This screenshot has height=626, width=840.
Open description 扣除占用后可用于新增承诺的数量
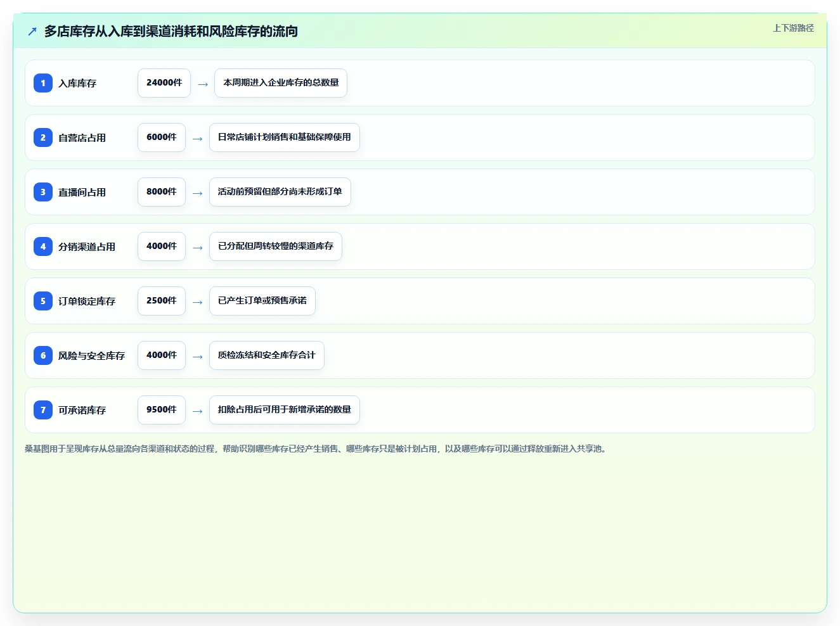[x=285, y=410]
